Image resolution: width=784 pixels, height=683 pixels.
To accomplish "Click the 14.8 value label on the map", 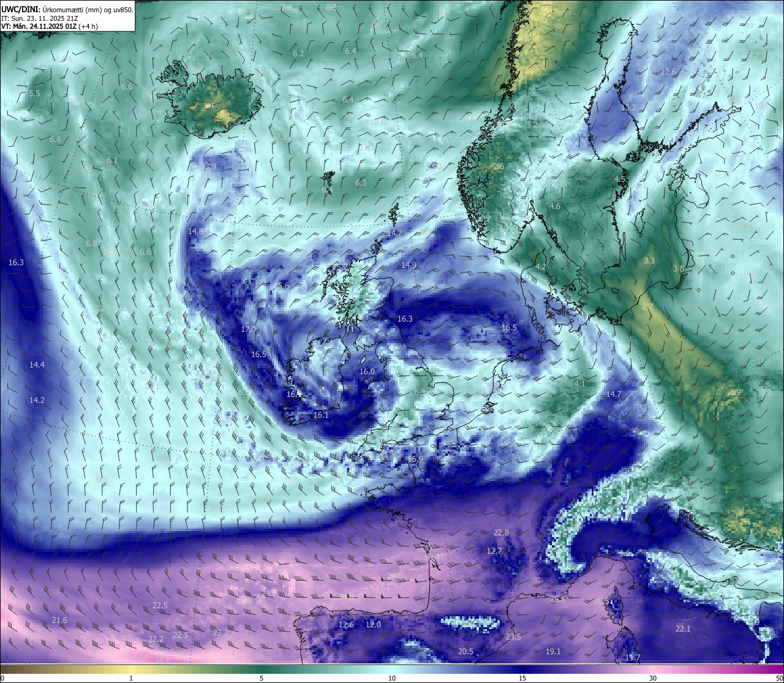I will pos(195,231).
